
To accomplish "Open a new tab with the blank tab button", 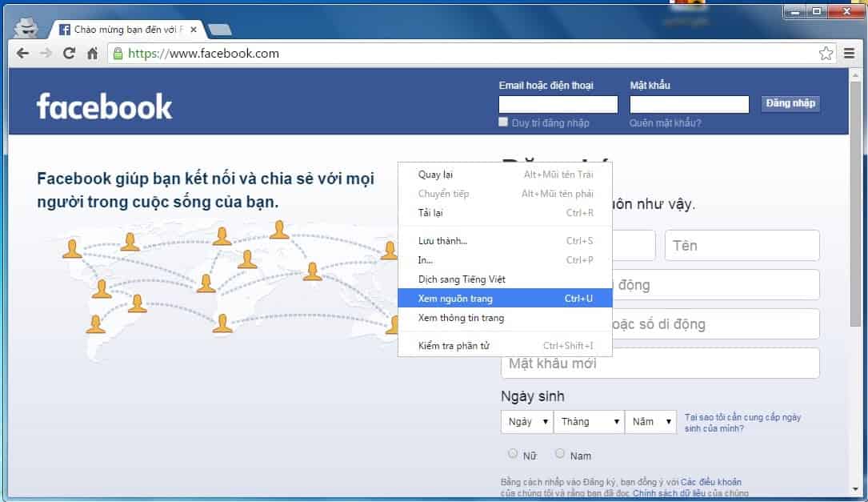I will pyautogui.click(x=220, y=30).
